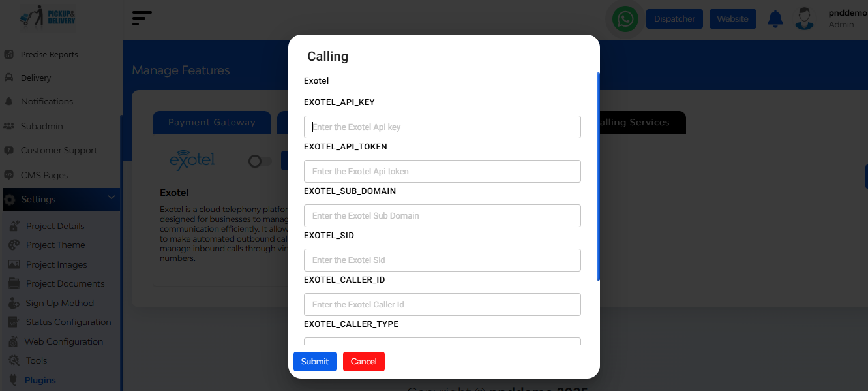Click the red Cancel button

(x=364, y=362)
